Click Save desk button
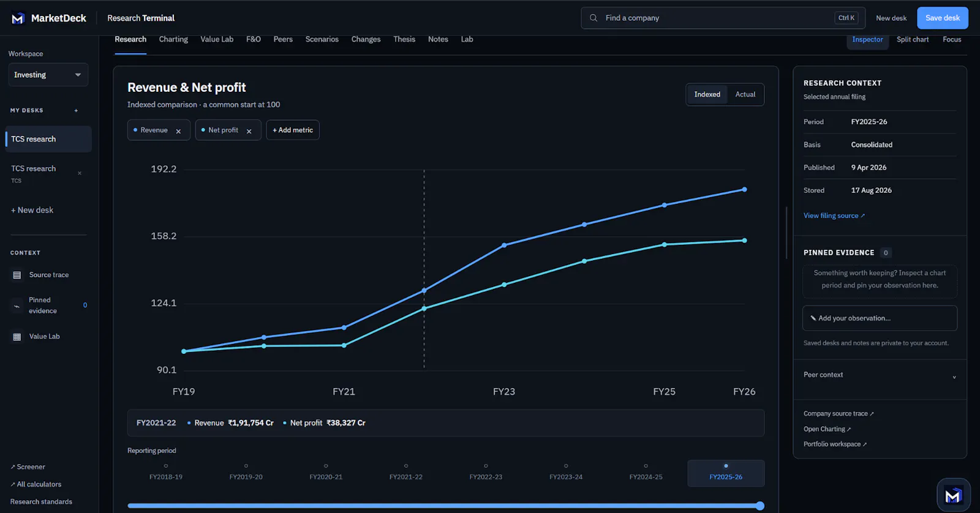Image resolution: width=980 pixels, height=513 pixels. click(943, 18)
